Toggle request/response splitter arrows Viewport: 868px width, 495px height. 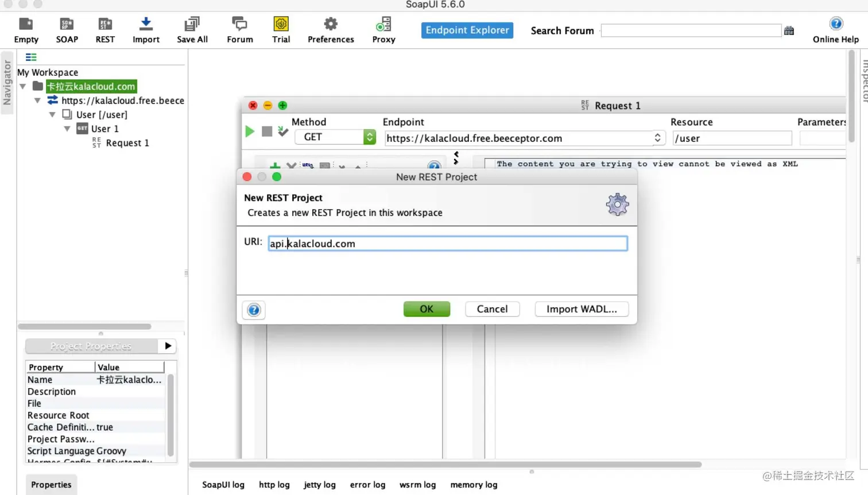coord(456,158)
